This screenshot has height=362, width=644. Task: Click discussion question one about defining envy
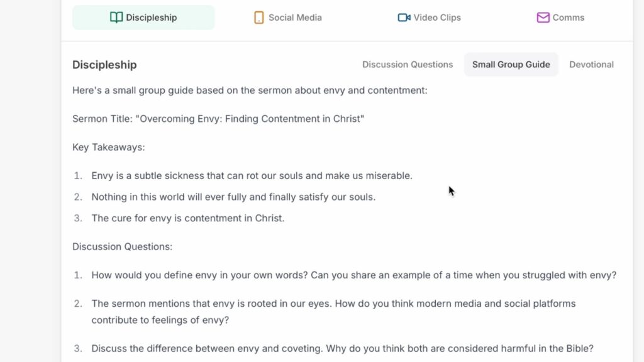tap(353, 275)
